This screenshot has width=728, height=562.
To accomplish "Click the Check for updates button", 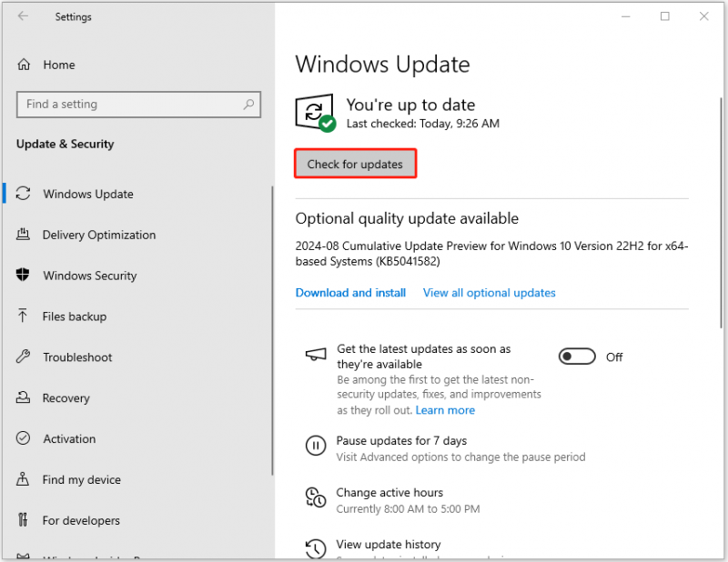I will point(355,164).
